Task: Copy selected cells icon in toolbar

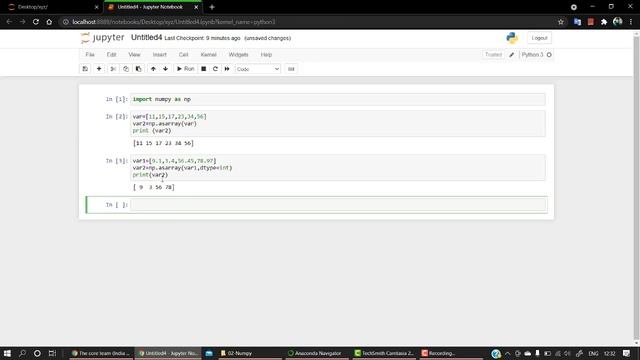Action: (x=126, y=69)
